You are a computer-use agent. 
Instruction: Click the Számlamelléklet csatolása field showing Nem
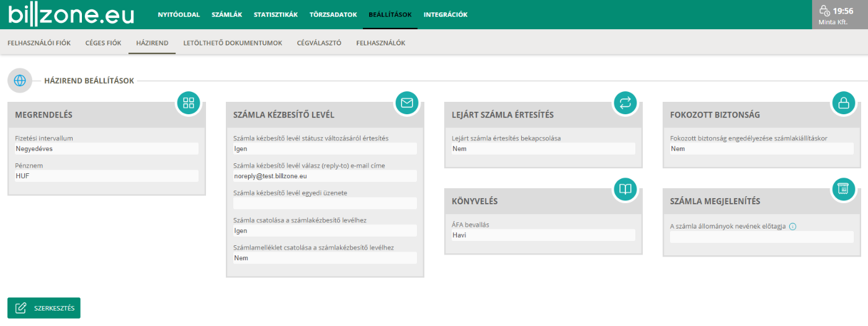(x=325, y=258)
